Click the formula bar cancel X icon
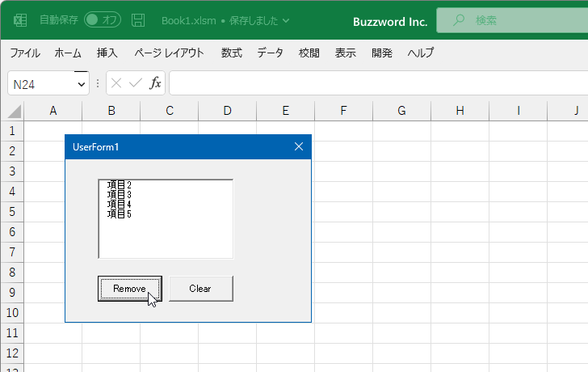Viewport: 588px width, 372px height. click(x=116, y=83)
